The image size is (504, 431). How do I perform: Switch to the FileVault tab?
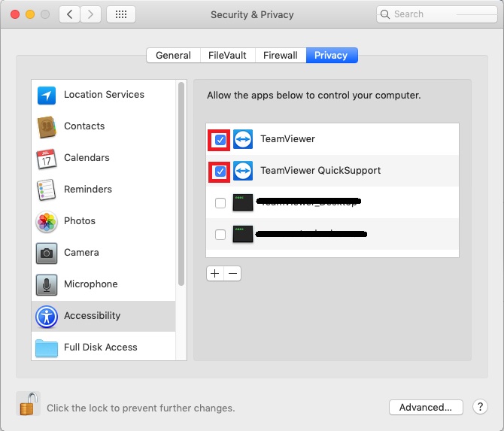tap(229, 56)
